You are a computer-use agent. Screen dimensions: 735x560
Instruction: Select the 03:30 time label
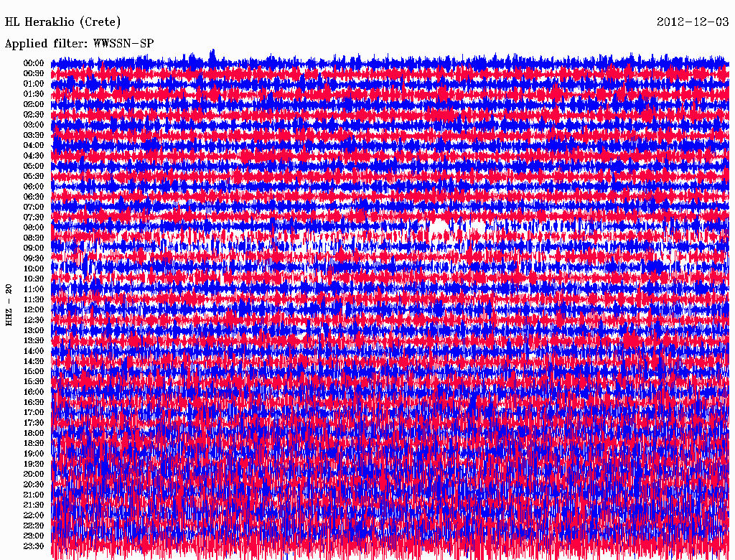(x=33, y=135)
